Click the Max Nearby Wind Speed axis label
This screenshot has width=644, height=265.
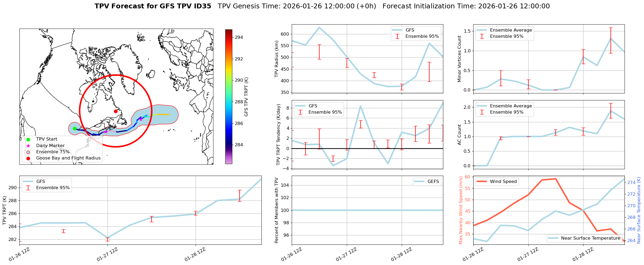click(461, 210)
